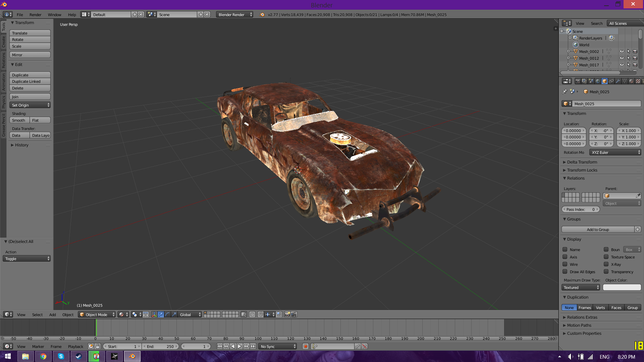Click the OpenGL render image camera icon
The width and height of the screenshot is (644, 362).
287,314
